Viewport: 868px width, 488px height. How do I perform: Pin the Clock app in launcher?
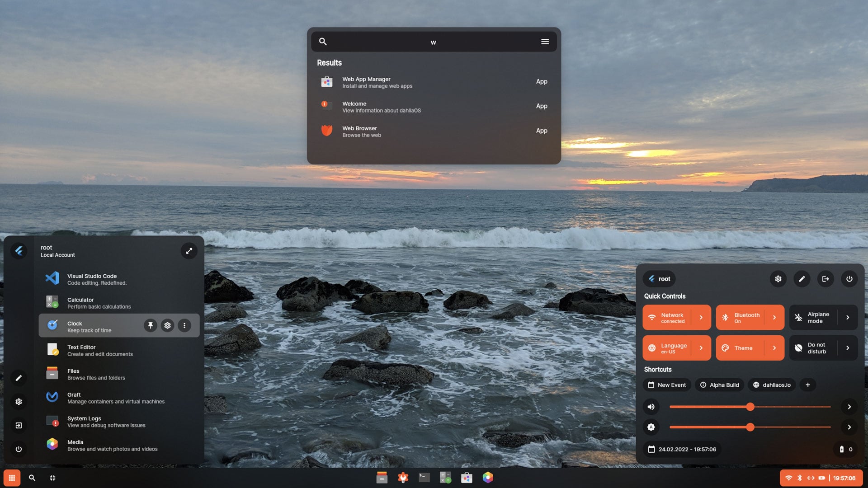tap(151, 325)
